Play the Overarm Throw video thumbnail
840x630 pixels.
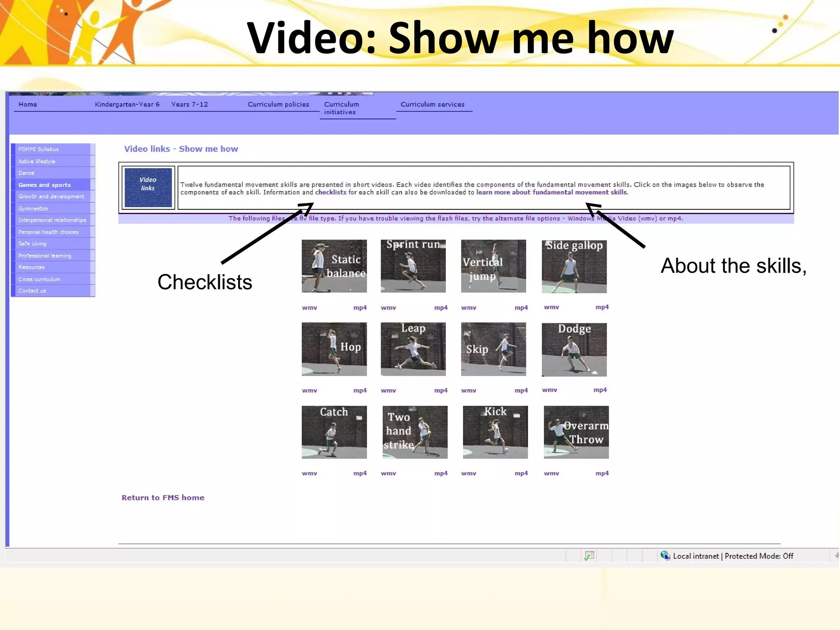point(576,432)
